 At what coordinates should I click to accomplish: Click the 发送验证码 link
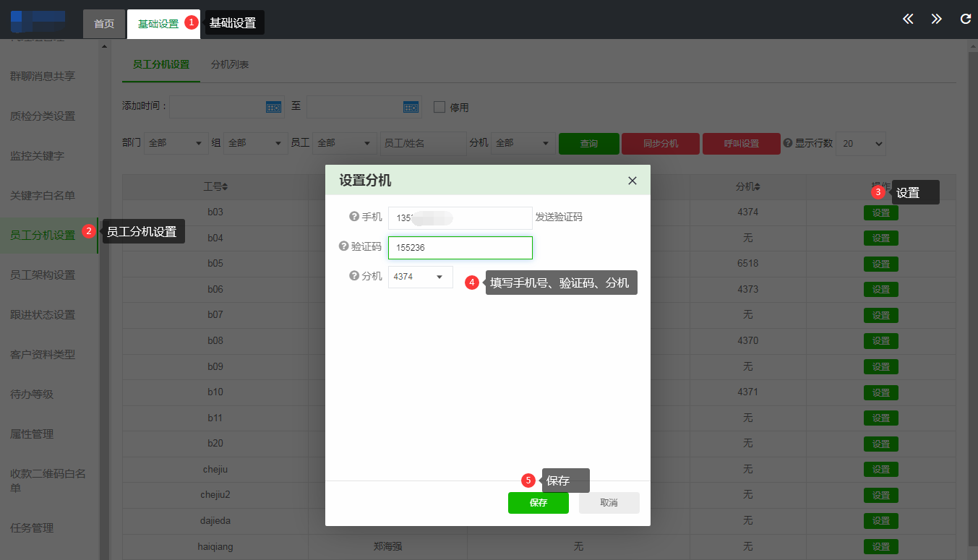coord(559,217)
